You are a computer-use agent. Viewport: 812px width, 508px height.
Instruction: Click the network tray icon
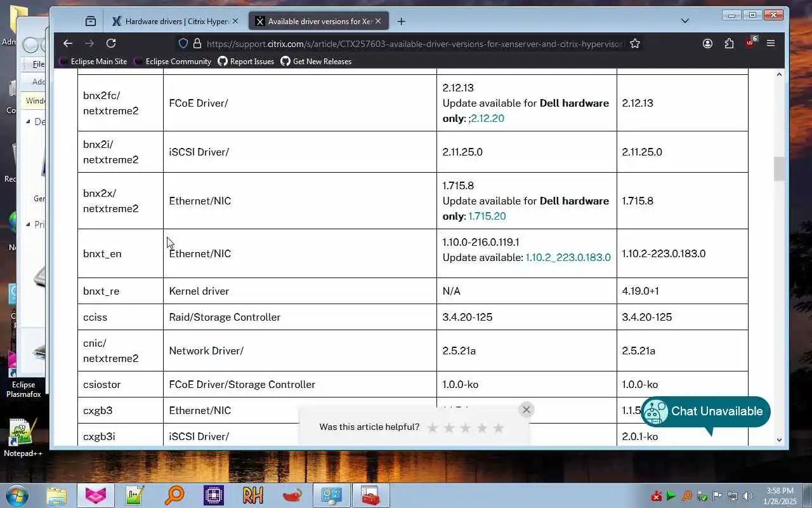[x=732, y=496]
